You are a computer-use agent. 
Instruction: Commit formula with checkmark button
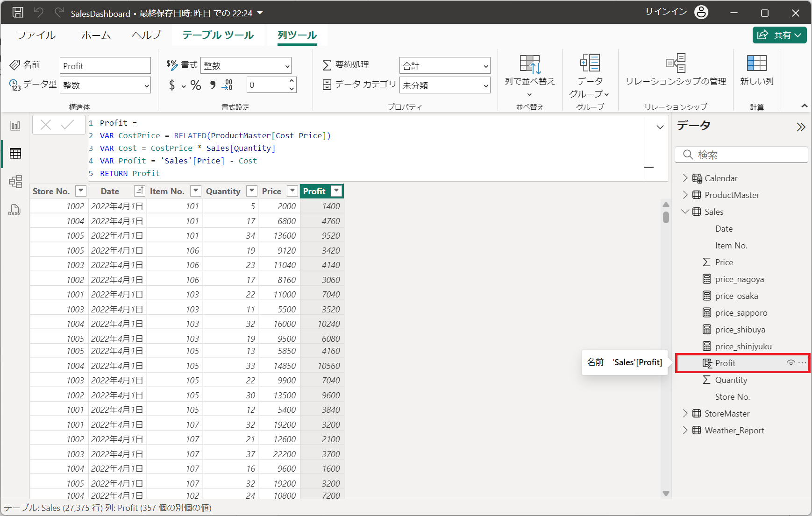click(68, 125)
